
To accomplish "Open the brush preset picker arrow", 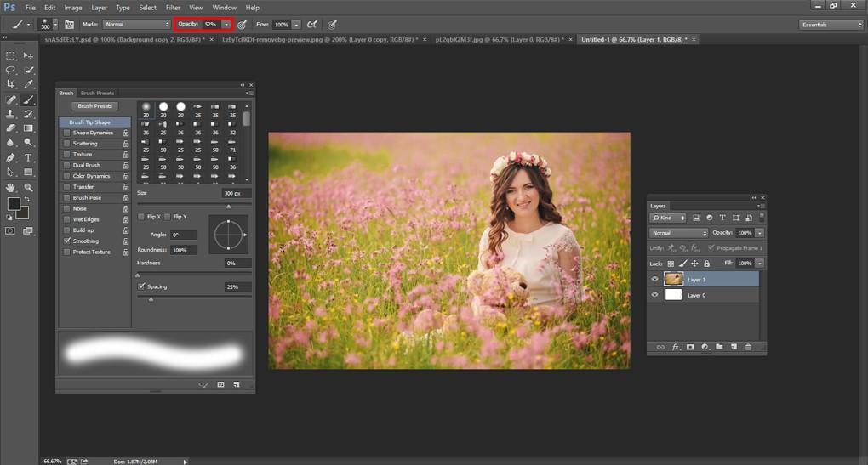I will coord(55,25).
